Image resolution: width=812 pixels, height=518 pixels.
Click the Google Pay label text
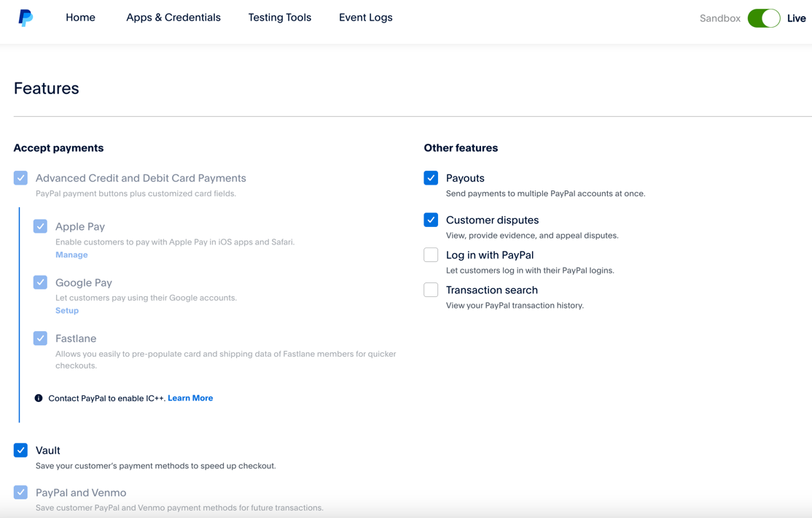coord(83,282)
